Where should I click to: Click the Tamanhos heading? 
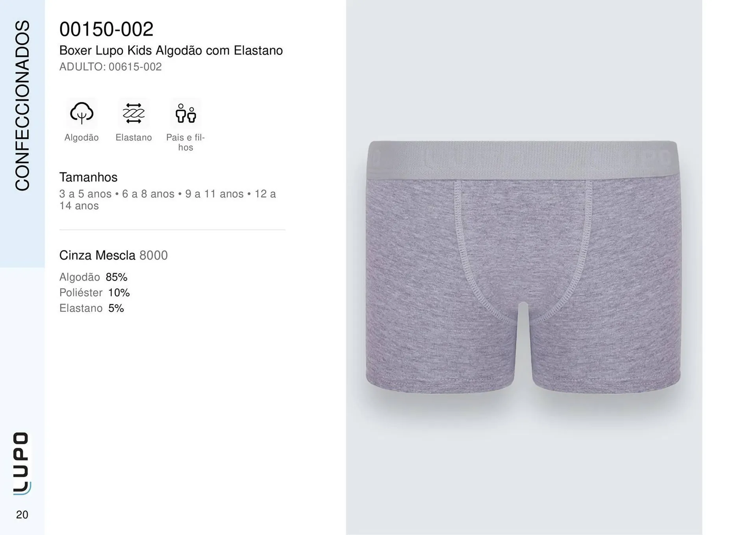point(88,177)
